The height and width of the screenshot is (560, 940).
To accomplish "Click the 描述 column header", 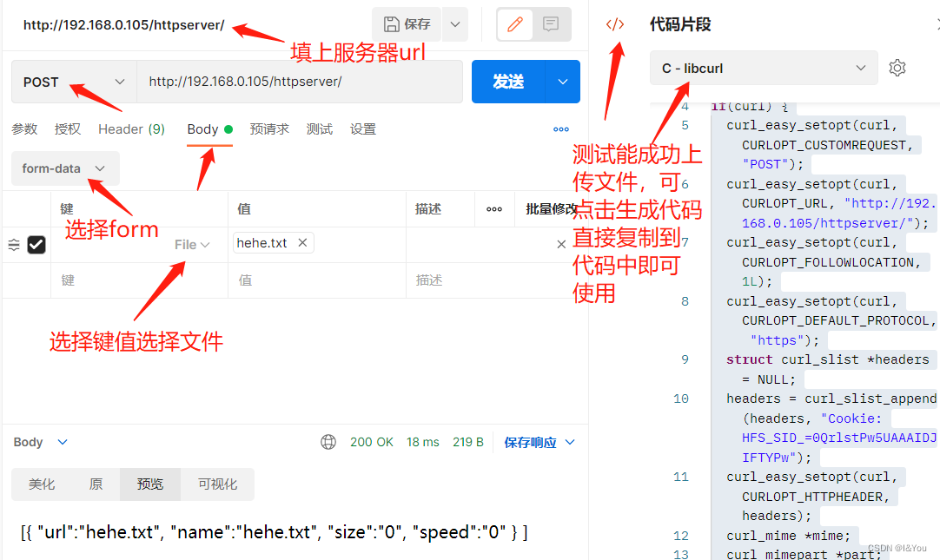I will coord(428,209).
